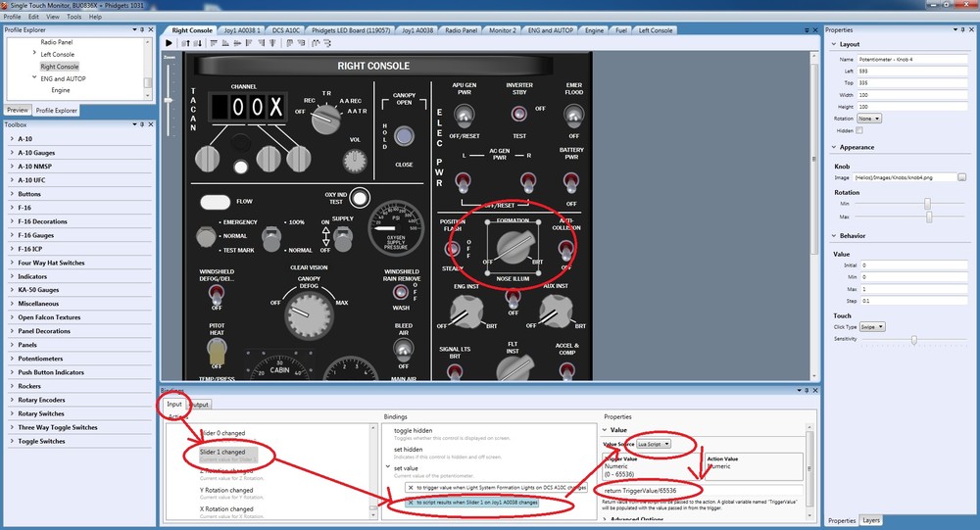Select OXY IND TEST indicator button
980x530 pixels.
click(x=360, y=198)
